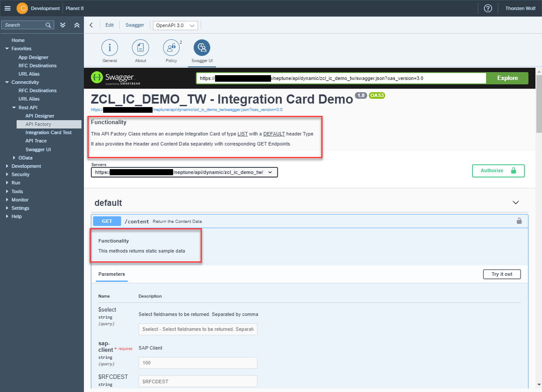Expand all navigation nodes icon
Viewport: 542px width, 392px height.
(x=63, y=25)
